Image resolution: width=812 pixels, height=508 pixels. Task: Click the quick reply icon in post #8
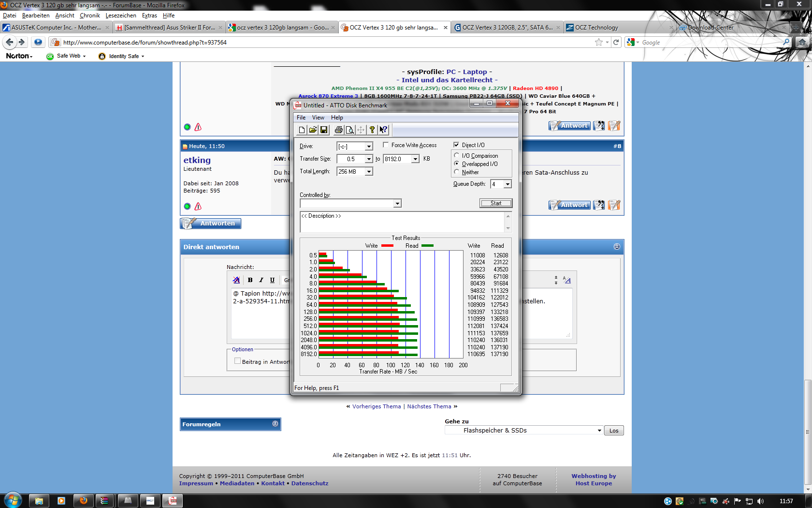coord(614,205)
